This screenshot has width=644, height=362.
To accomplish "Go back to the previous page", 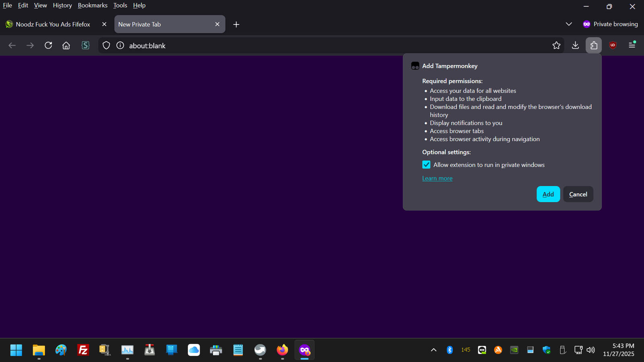I will coord(12,45).
